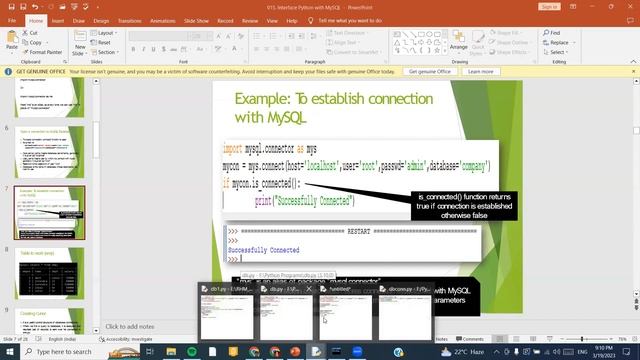Click the Python IDLE icon on taskbar
Screen dimensions: 640x360
click(x=316, y=351)
